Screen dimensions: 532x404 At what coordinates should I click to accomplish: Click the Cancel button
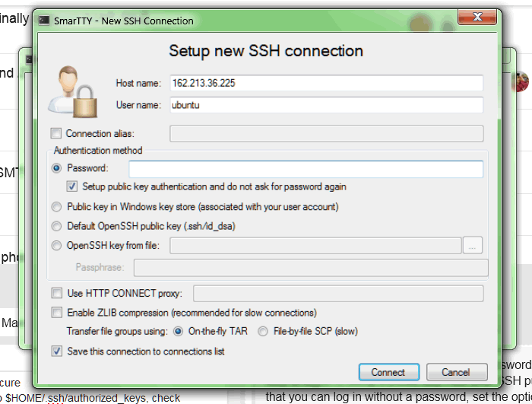pyautogui.click(x=457, y=372)
